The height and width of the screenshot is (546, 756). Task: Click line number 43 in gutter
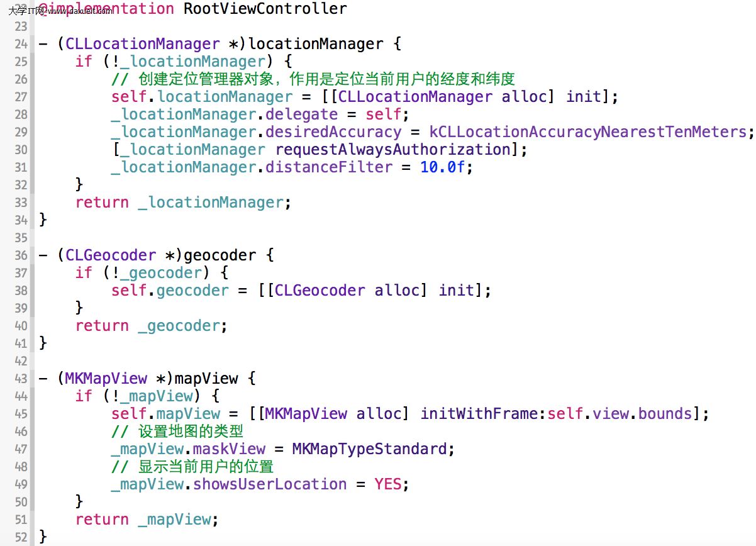pyautogui.click(x=20, y=379)
